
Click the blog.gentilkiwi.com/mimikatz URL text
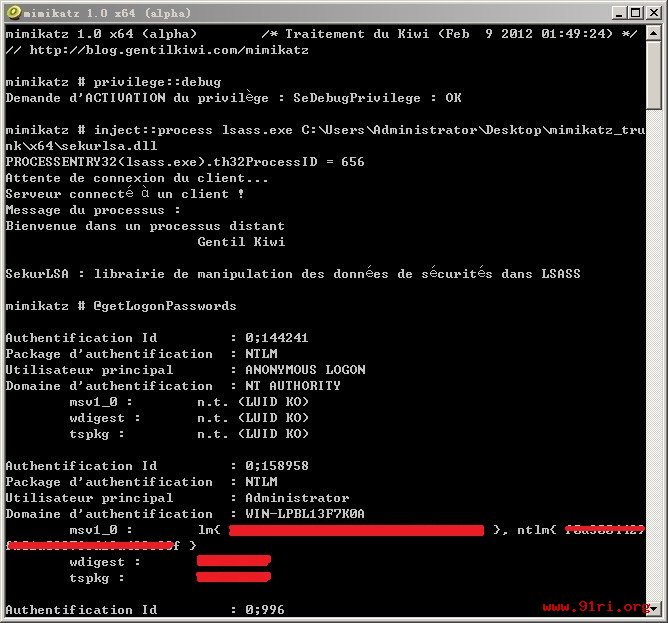point(169,50)
